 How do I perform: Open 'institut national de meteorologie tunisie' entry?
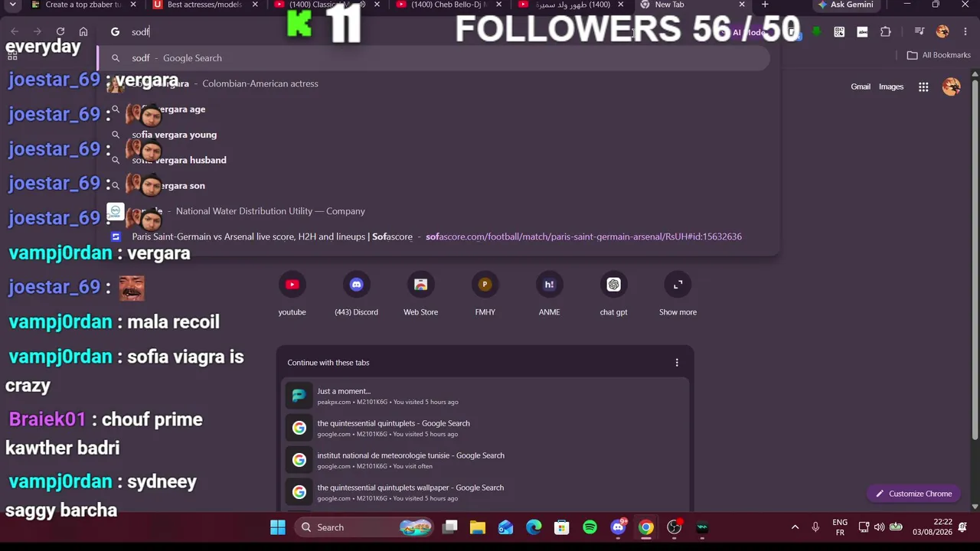485,460
